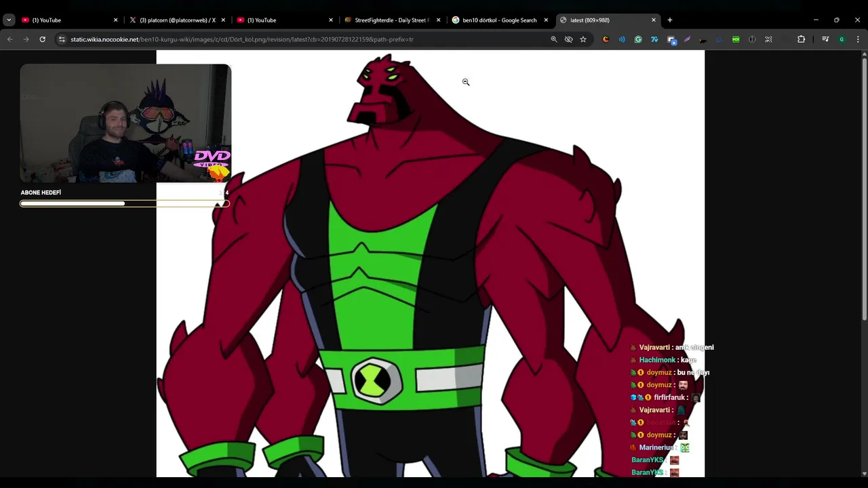Click chat username Hachimonk
The image size is (868, 488).
(x=657, y=360)
